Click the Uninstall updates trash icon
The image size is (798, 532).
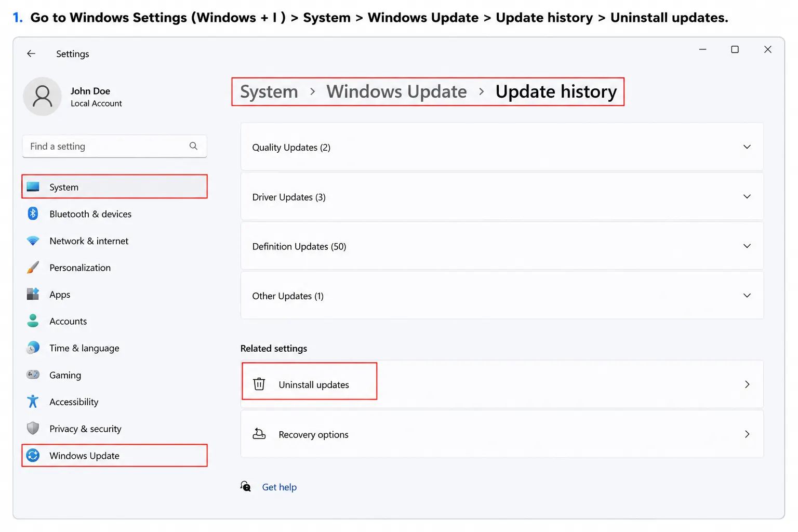pyautogui.click(x=259, y=384)
